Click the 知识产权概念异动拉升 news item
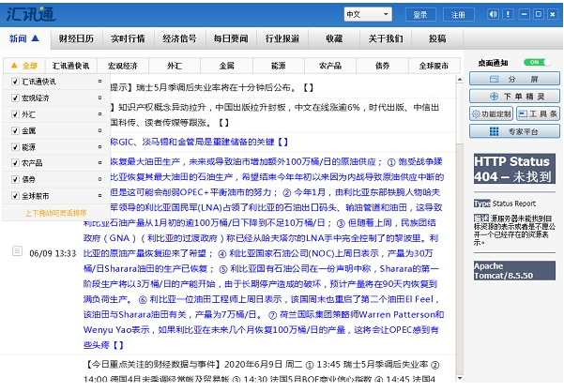564x392 pixels. 274,115
